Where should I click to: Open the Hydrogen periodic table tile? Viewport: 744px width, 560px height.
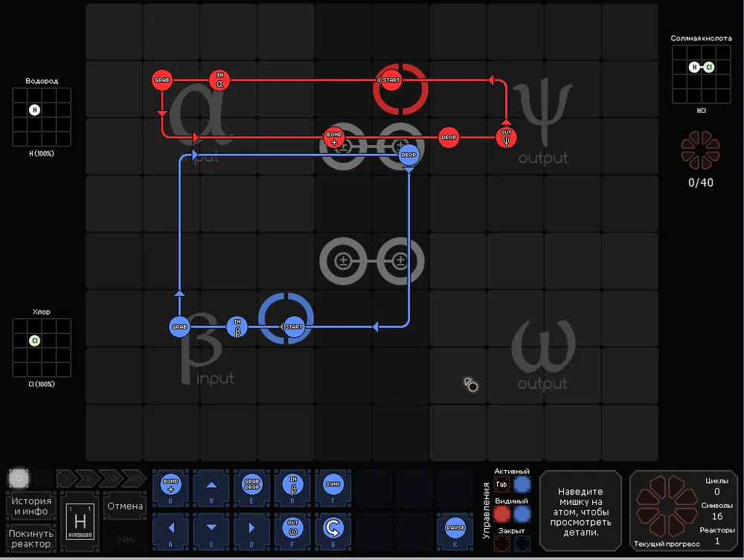click(80, 521)
